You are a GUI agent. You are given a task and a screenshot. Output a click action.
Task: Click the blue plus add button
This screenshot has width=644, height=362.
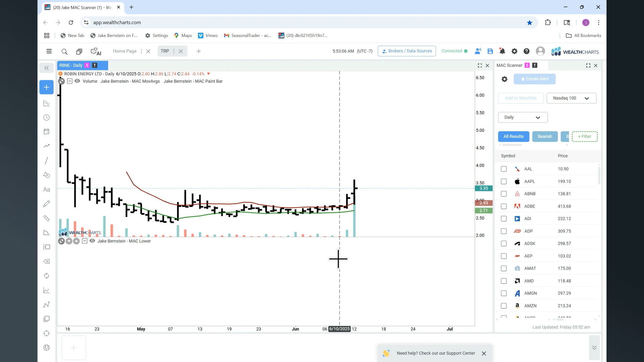47,87
